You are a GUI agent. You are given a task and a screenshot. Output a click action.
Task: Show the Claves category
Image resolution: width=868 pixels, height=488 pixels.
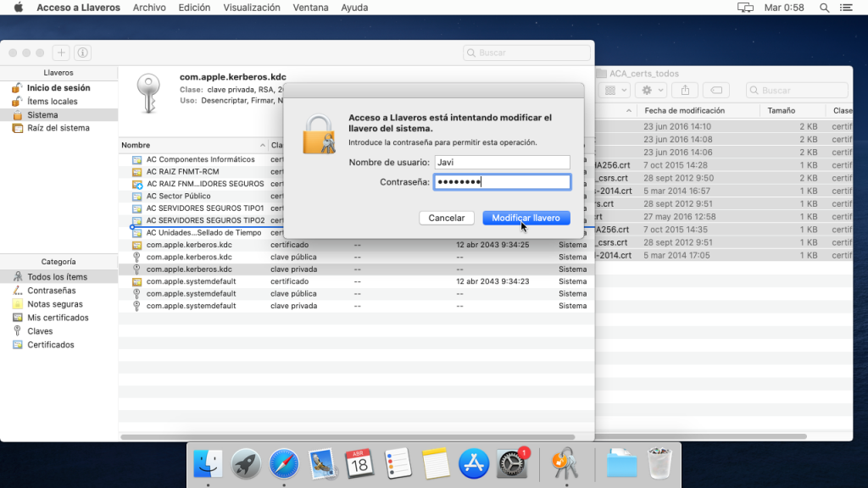click(x=58, y=331)
